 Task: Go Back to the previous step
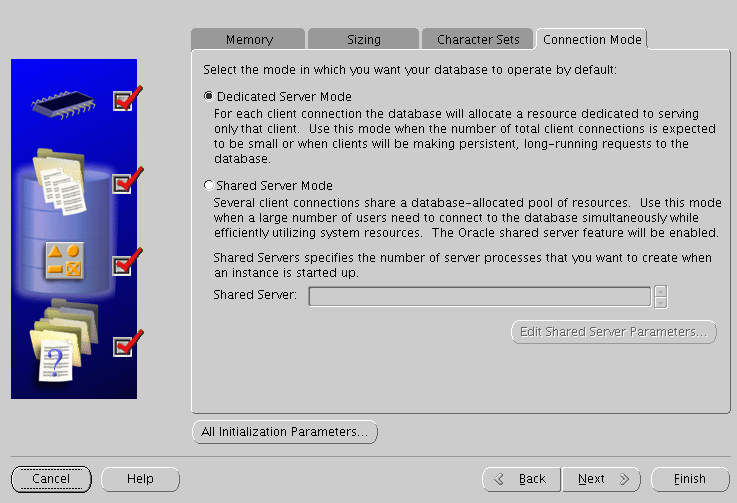521,479
